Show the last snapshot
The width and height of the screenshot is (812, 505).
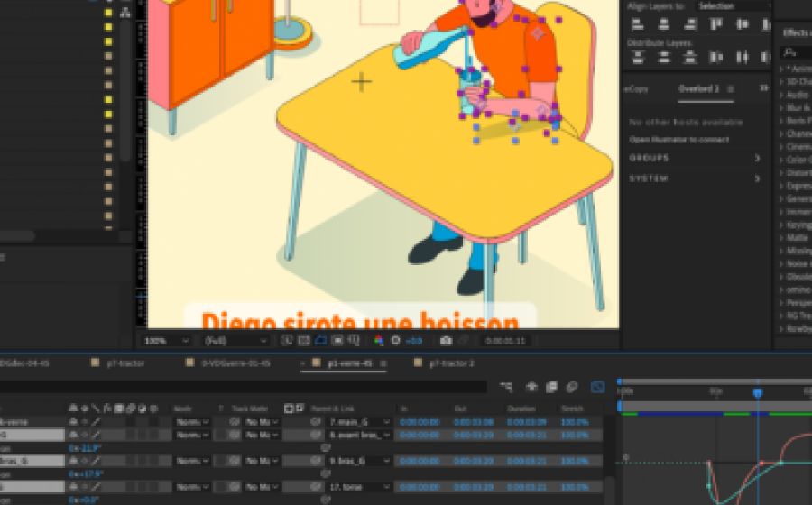click(464, 341)
